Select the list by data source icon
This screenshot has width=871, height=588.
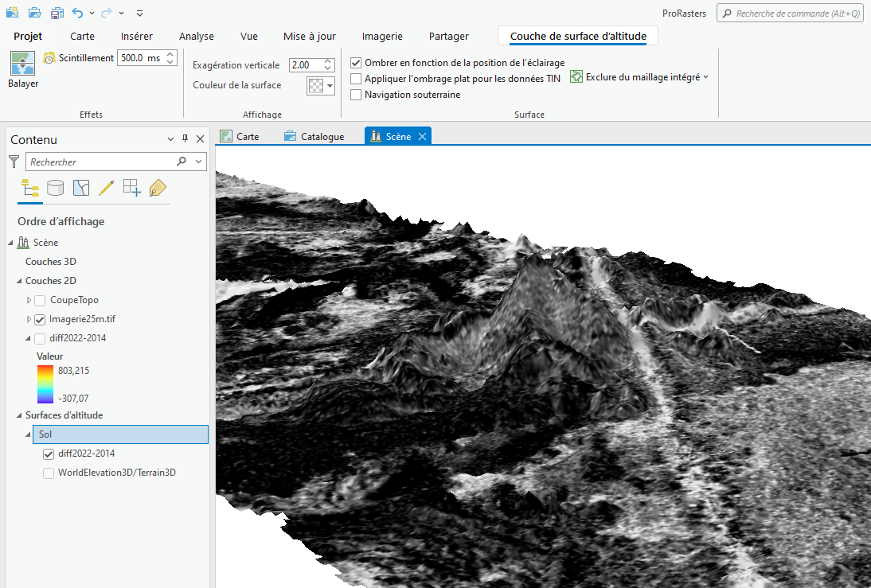56,188
